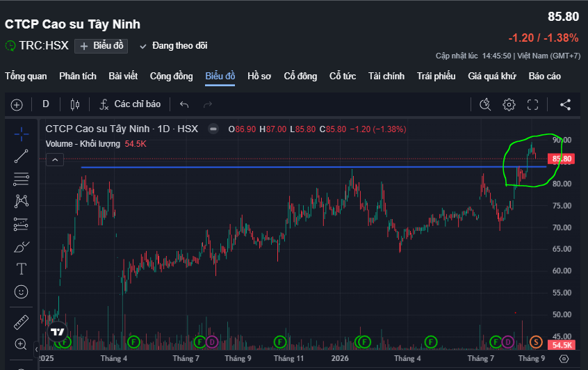Select the brush drawing tool

(x=22, y=247)
